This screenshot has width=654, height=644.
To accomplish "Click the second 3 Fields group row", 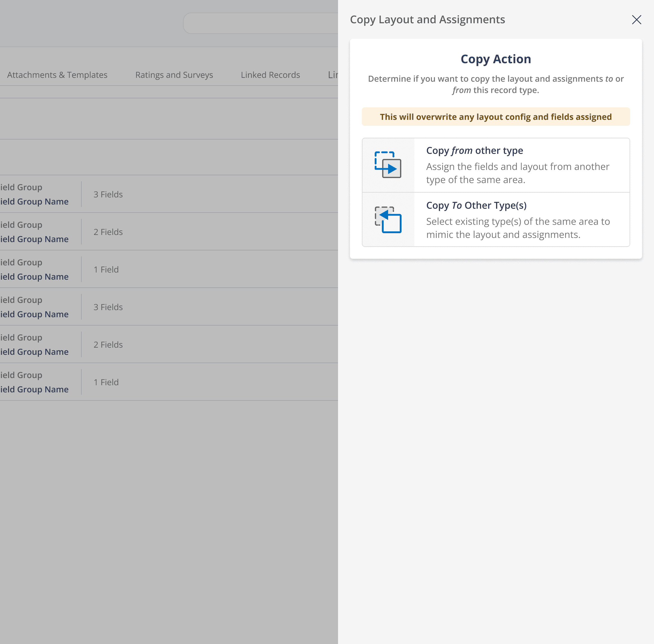I will click(108, 307).
